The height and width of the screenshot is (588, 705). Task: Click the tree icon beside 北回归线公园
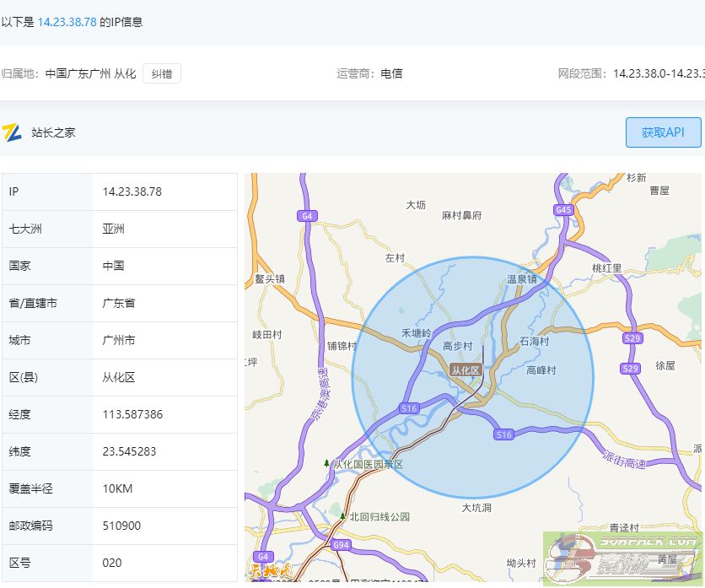click(x=342, y=516)
